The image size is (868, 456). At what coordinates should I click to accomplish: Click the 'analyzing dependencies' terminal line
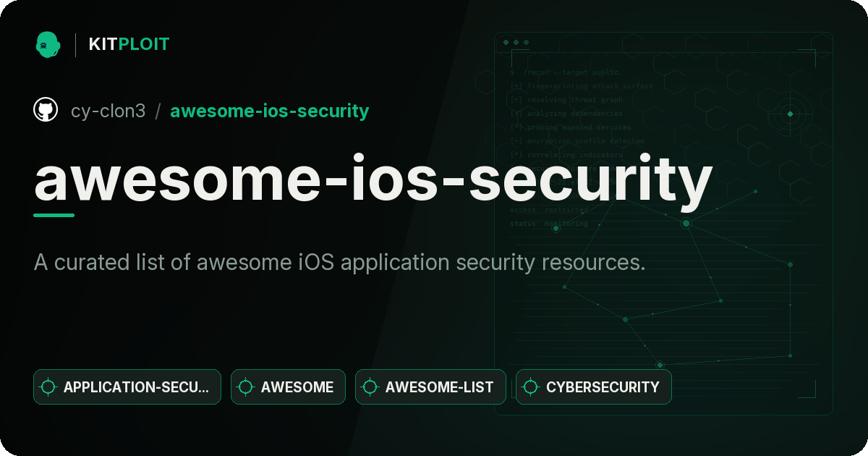click(x=566, y=114)
